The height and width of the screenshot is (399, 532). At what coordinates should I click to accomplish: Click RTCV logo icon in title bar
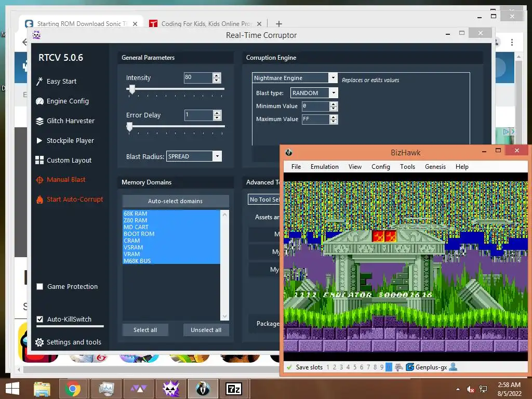pos(37,35)
